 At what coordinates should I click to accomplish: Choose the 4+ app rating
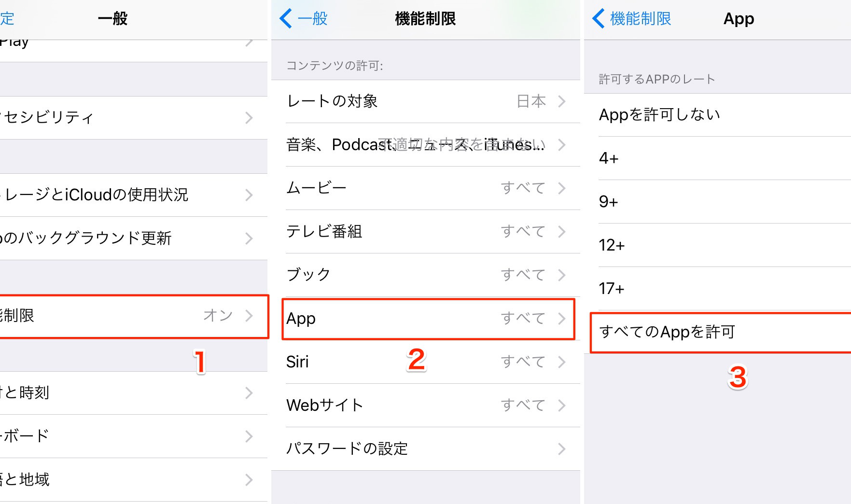717,158
